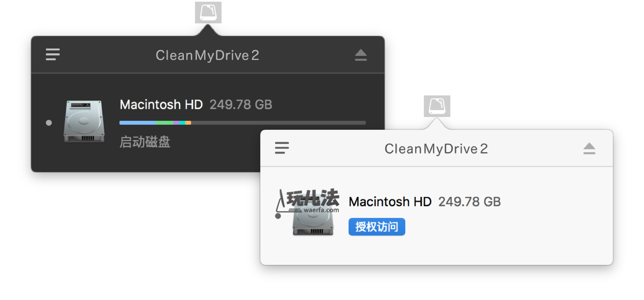Open hamburger menu in dark CleanMyDrive panel
This screenshot has width=644, height=300.
click(53, 55)
